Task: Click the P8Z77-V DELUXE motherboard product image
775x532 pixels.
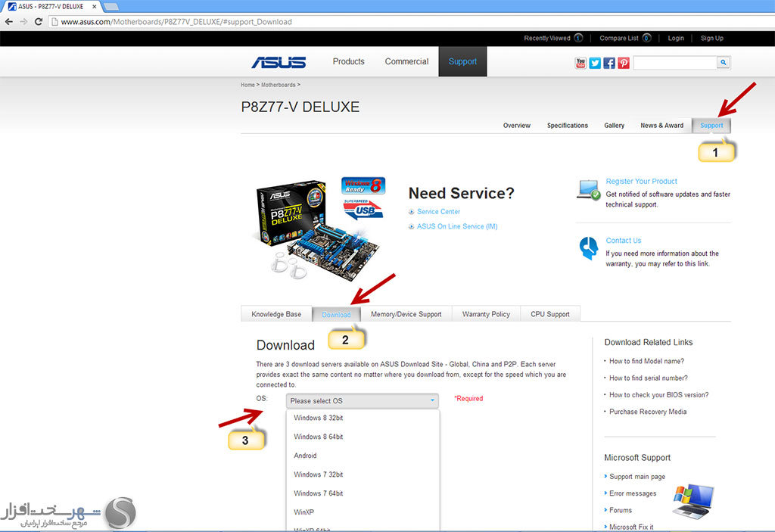Action: (316, 230)
